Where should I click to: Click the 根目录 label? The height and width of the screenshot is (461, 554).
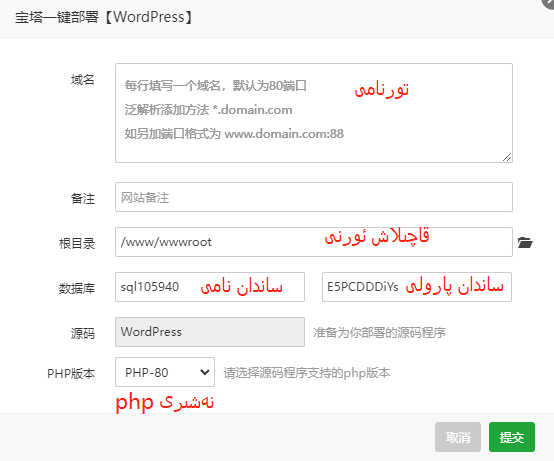pos(77,243)
